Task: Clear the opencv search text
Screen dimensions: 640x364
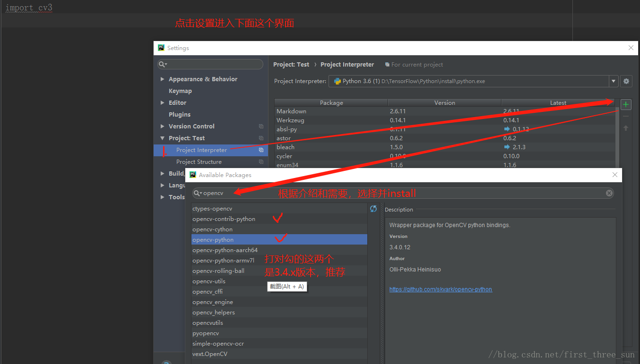Action: point(609,193)
